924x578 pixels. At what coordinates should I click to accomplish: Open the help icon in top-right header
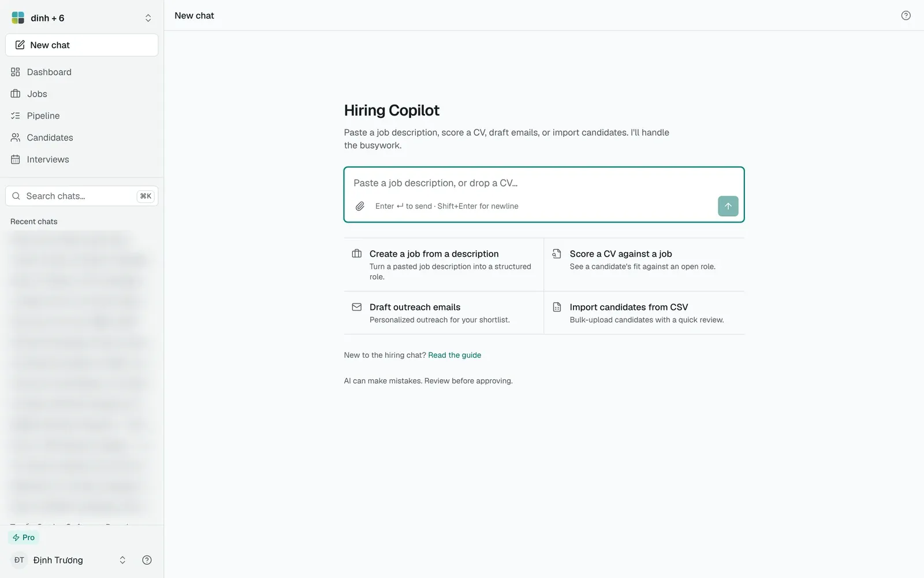906,16
